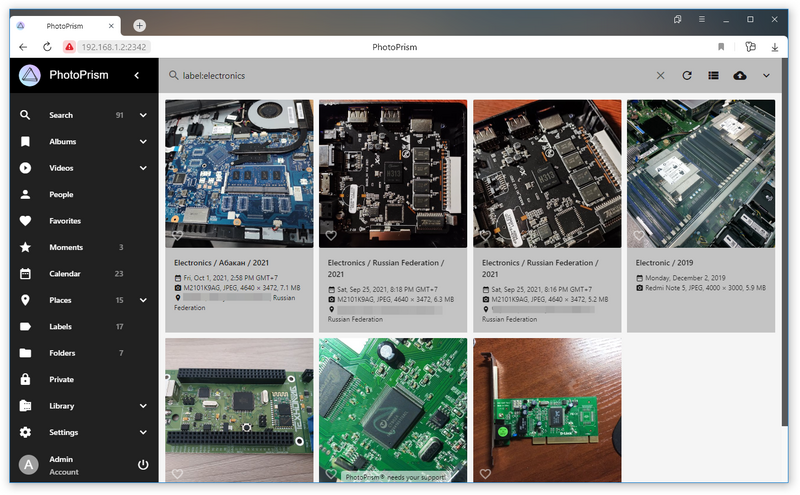Open the Electronic / 2019 server motherboard thumbnail
Screen dimensions: 800x495
point(701,174)
